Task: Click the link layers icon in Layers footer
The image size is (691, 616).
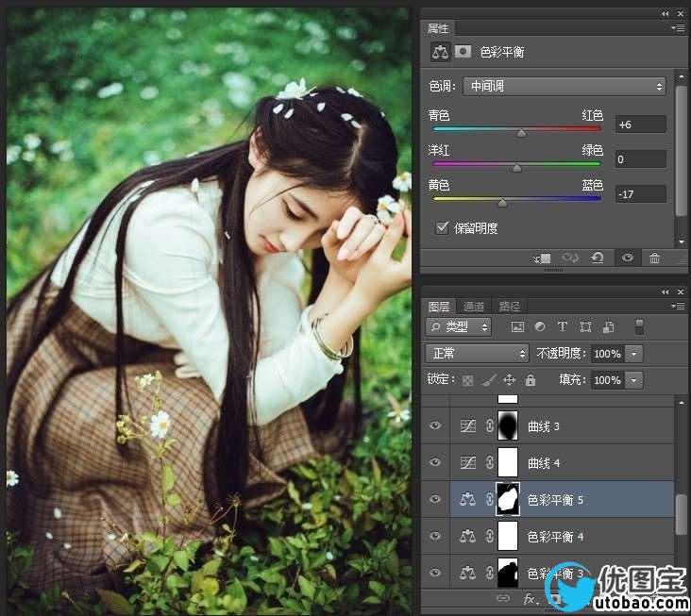Action: coord(503,598)
